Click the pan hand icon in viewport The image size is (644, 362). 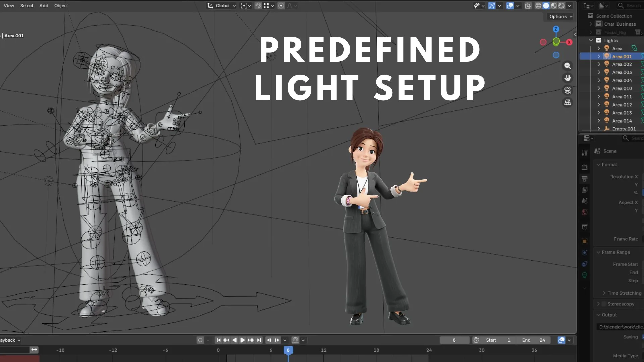tap(567, 78)
